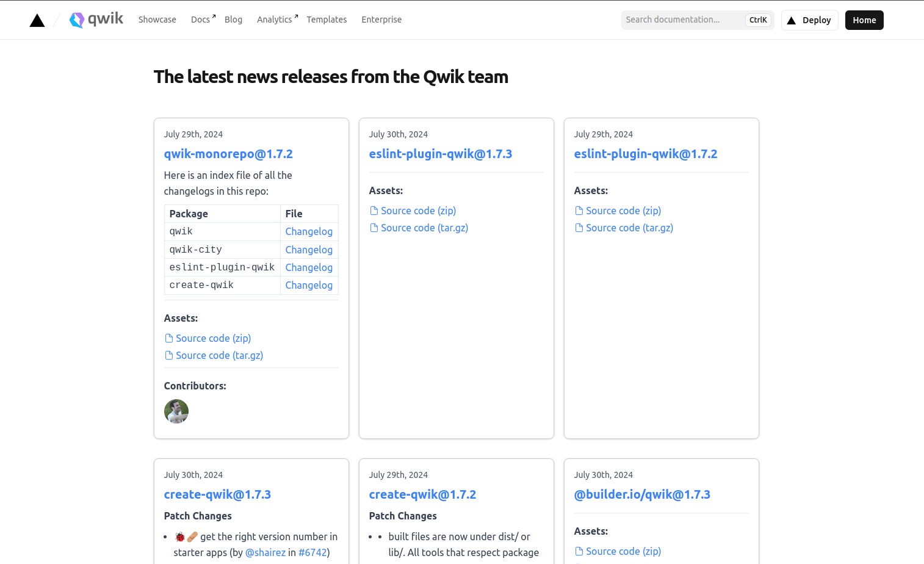
Task: Click the contributor avatar under qwik-monorepo@1.7.2
Action: coord(176,411)
